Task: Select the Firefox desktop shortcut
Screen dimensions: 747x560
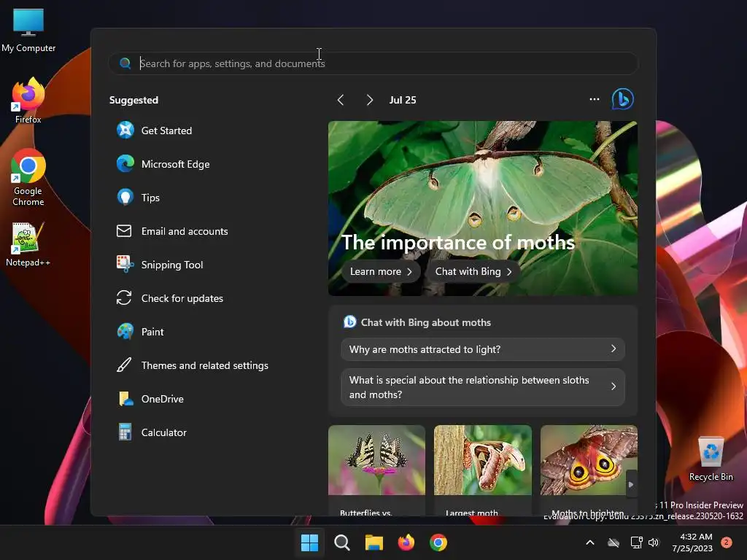Action: tap(28, 101)
